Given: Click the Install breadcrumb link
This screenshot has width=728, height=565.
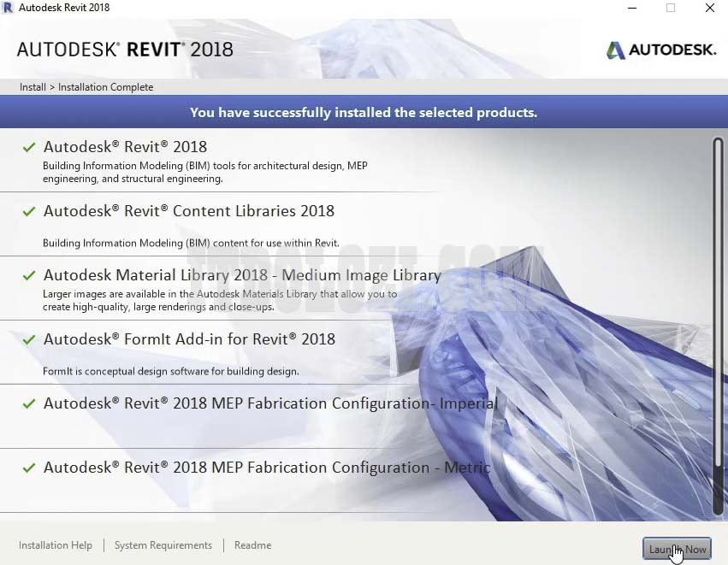Looking at the screenshot, I should (33, 86).
